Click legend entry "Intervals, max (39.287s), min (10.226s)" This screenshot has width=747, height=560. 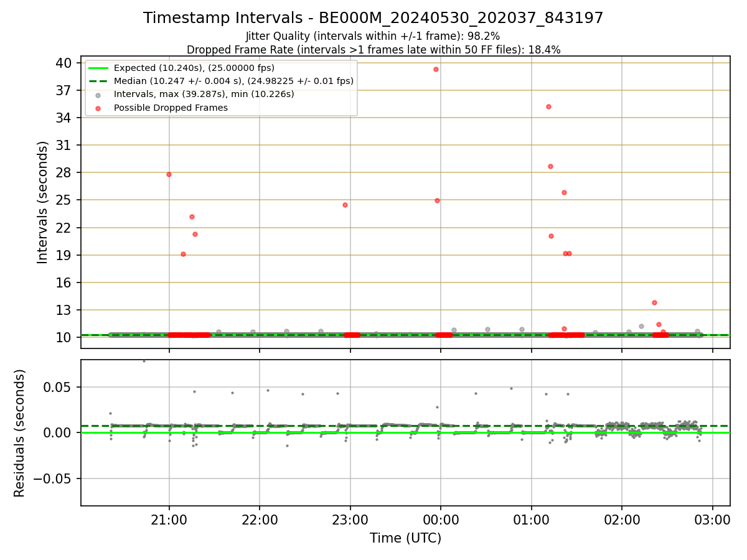[204, 95]
